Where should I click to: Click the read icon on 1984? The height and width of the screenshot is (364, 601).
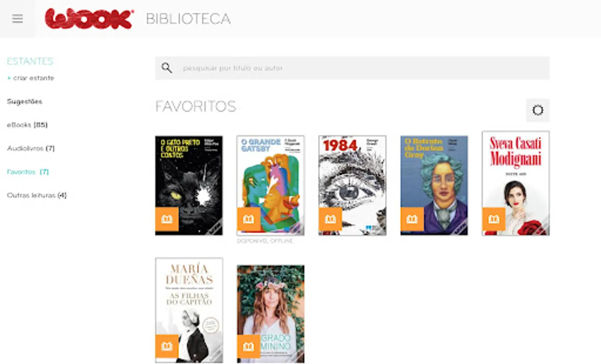330,219
